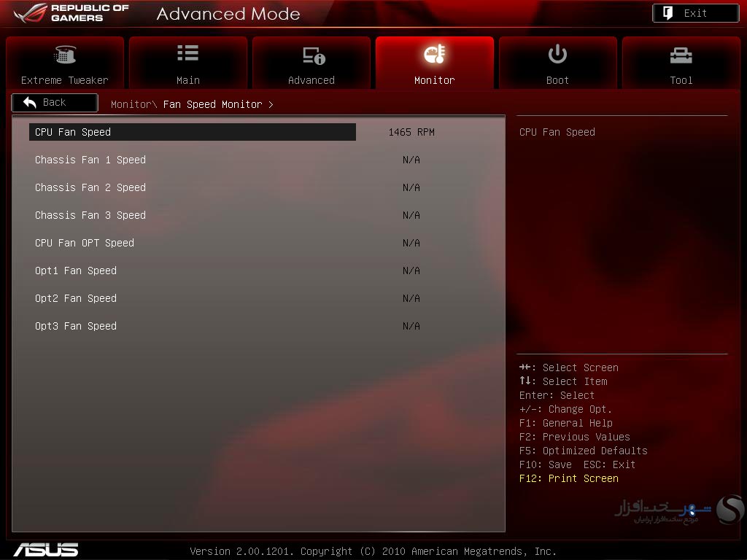Click the Monitor thermometer gauge icon
The height and width of the screenshot is (560, 747).
click(435, 54)
